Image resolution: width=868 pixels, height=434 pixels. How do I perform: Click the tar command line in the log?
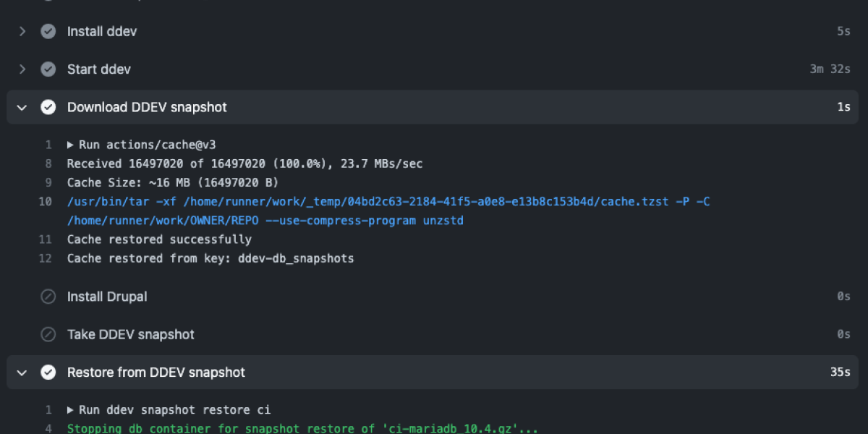tap(289, 202)
